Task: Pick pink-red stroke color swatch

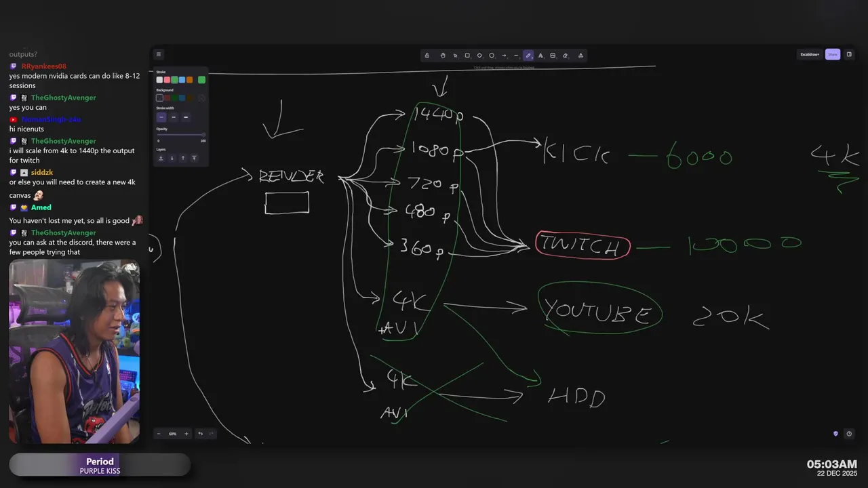Action: click(x=167, y=80)
